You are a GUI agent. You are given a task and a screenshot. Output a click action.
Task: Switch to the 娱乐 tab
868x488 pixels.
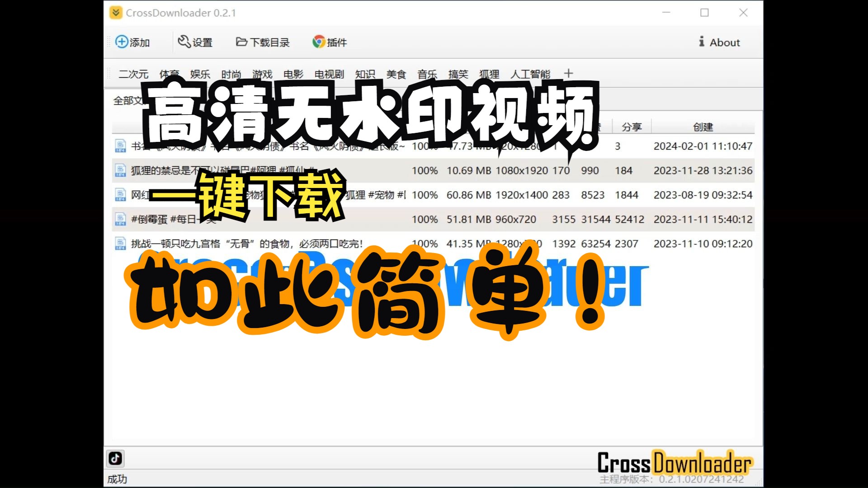click(x=200, y=74)
